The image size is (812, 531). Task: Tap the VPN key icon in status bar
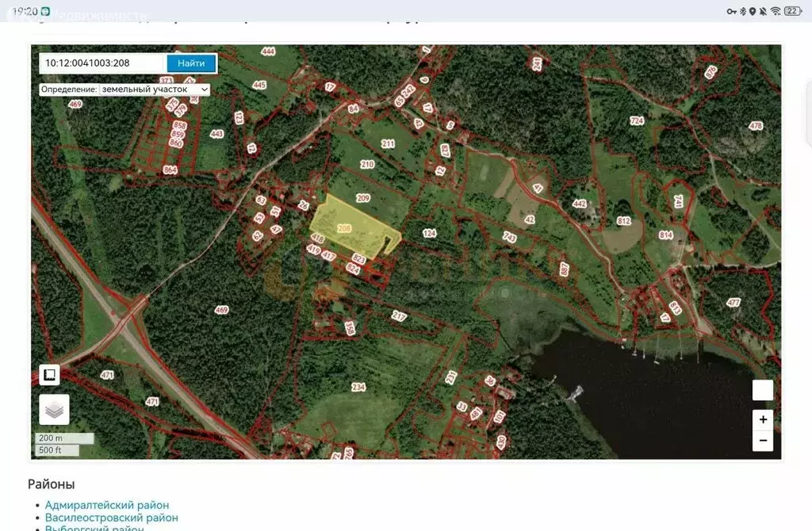(x=731, y=11)
